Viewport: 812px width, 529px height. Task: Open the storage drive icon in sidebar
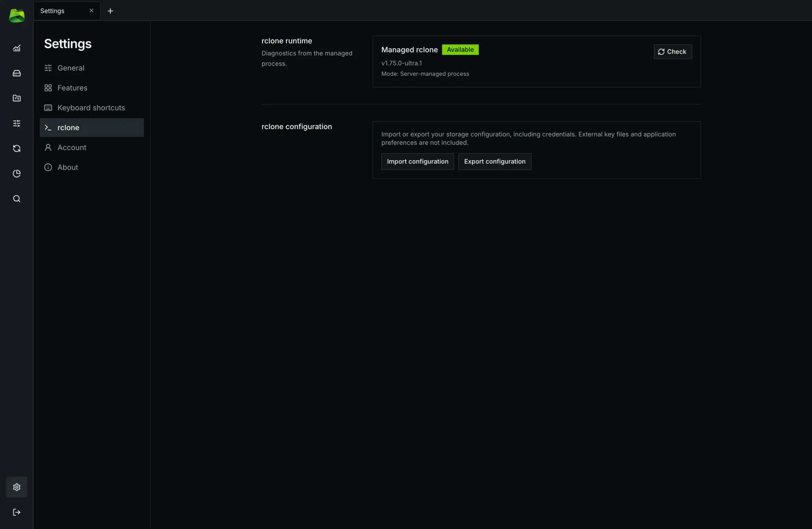[x=17, y=73]
